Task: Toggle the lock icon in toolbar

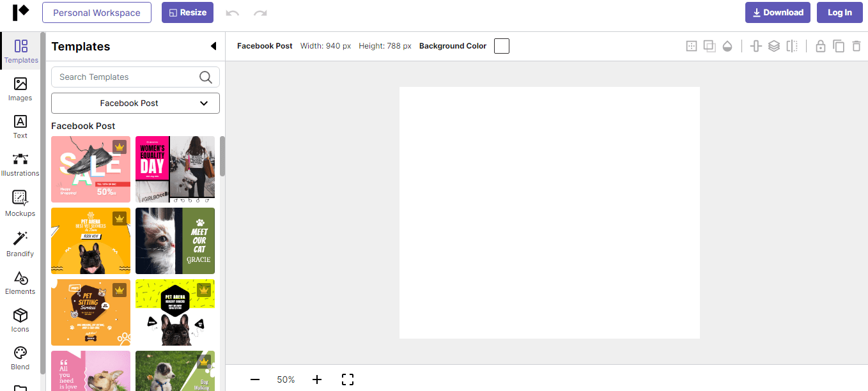Action: (x=820, y=46)
